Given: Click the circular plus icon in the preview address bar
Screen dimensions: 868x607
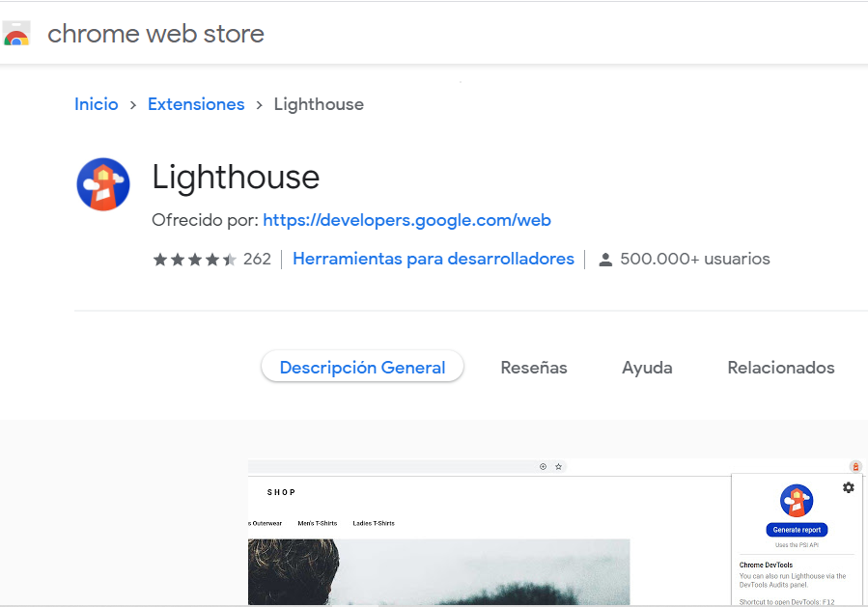Looking at the screenshot, I should [543, 466].
